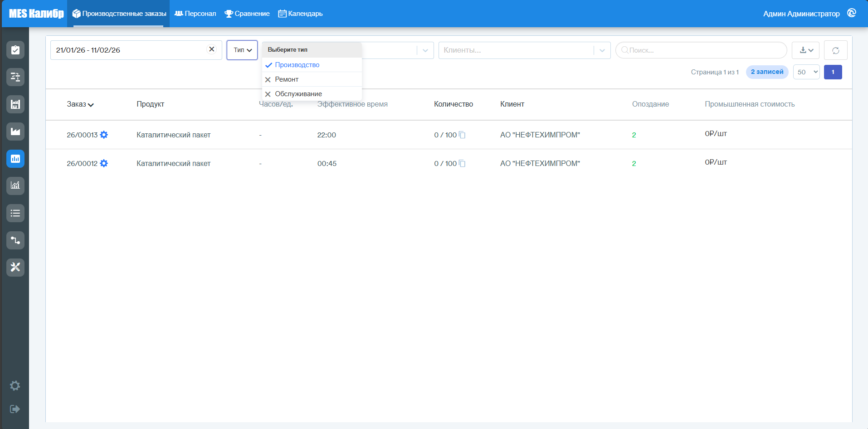Toggle the Обслуживание type option
868x429 pixels.
pyautogui.click(x=312, y=94)
